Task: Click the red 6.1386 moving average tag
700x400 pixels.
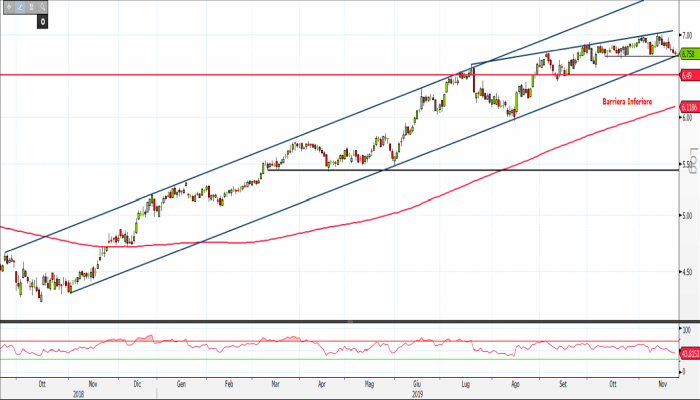Action: tap(688, 107)
